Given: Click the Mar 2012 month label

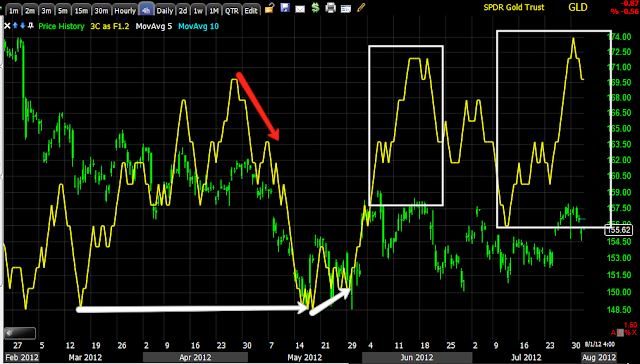Looking at the screenshot, I should click(85, 357).
